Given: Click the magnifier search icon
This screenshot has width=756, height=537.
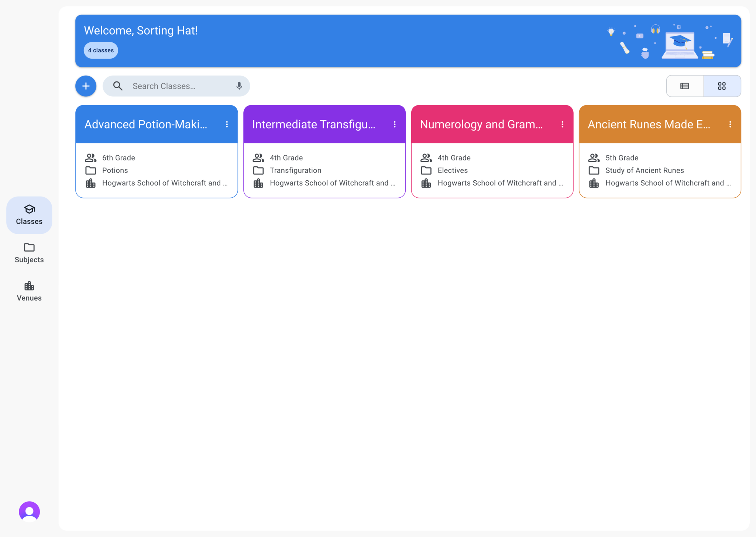Looking at the screenshot, I should (118, 86).
